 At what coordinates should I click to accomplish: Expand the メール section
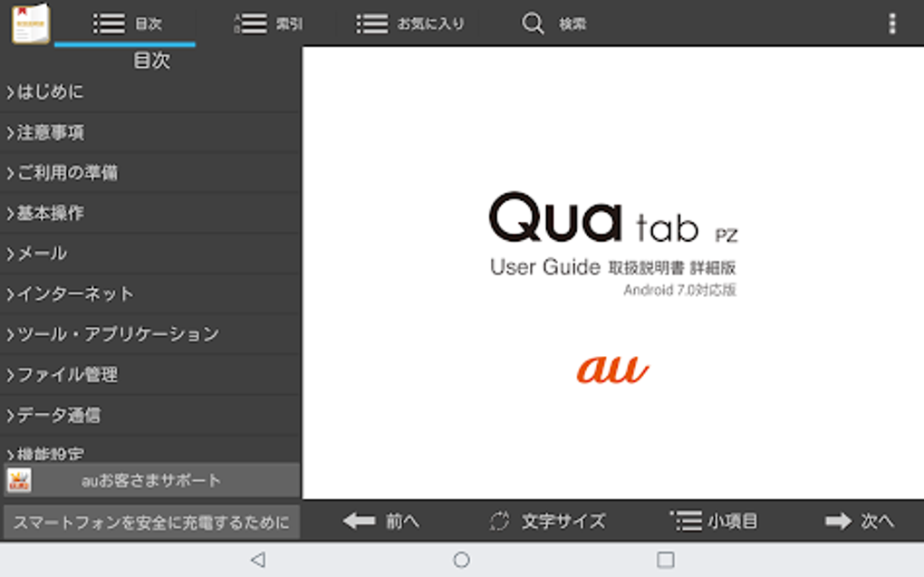[x=150, y=254]
